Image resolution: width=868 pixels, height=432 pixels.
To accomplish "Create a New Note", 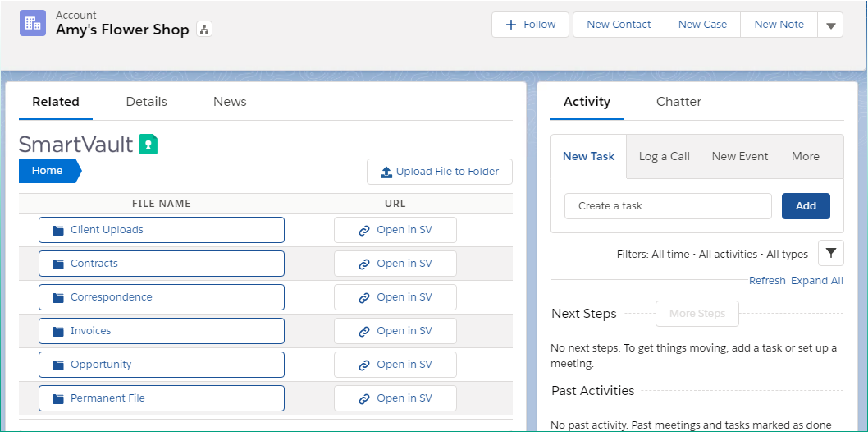I will pyautogui.click(x=779, y=25).
